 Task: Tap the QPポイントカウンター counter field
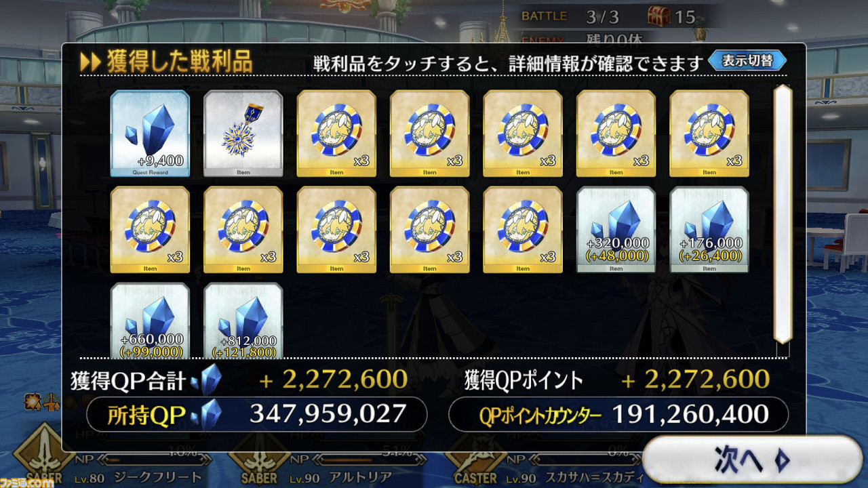click(618, 415)
